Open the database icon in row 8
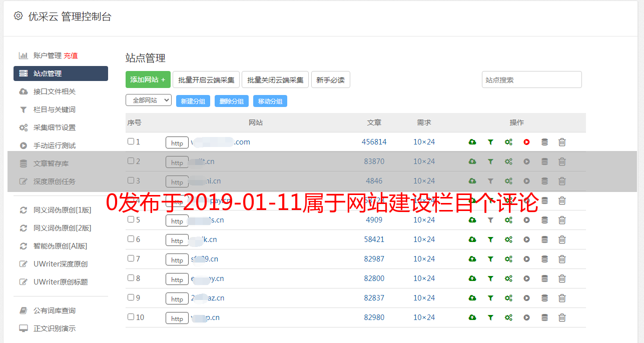Image resolution: width=644 pixels, height=343 pixels. click(x=544, y=278)
